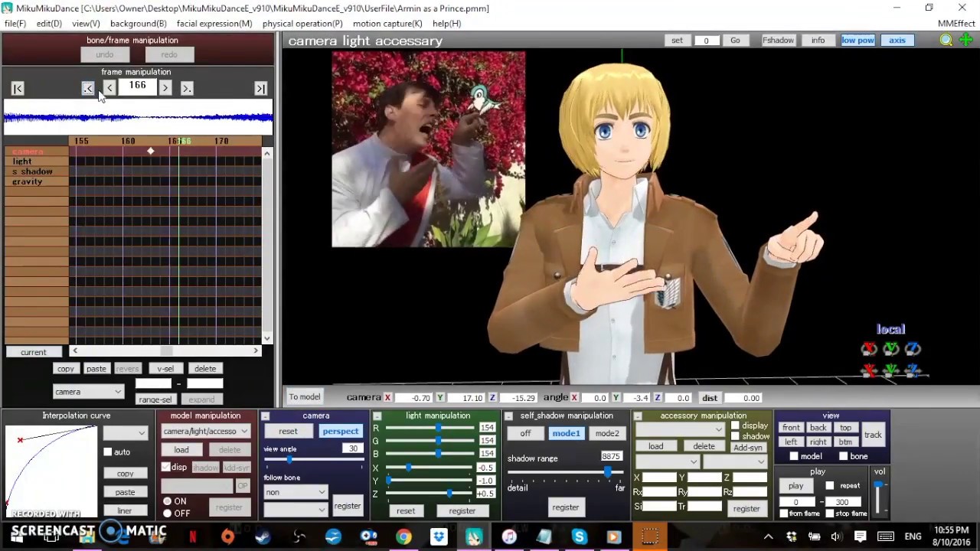980x551 pixels.
Task: Click the green plus move-view icon
Action: pyautogui.click(x=966, y=41)
